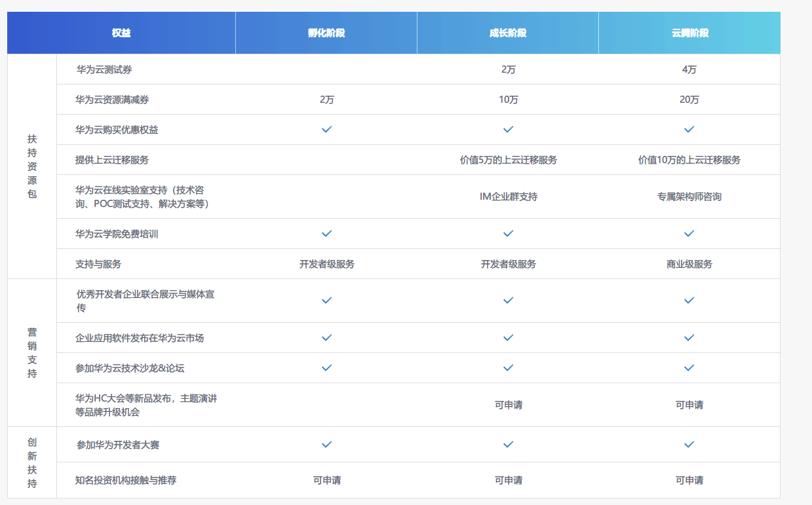Click the 扶持资源包 category label
This screenshot has height=505, width=812.
point(32,166)
